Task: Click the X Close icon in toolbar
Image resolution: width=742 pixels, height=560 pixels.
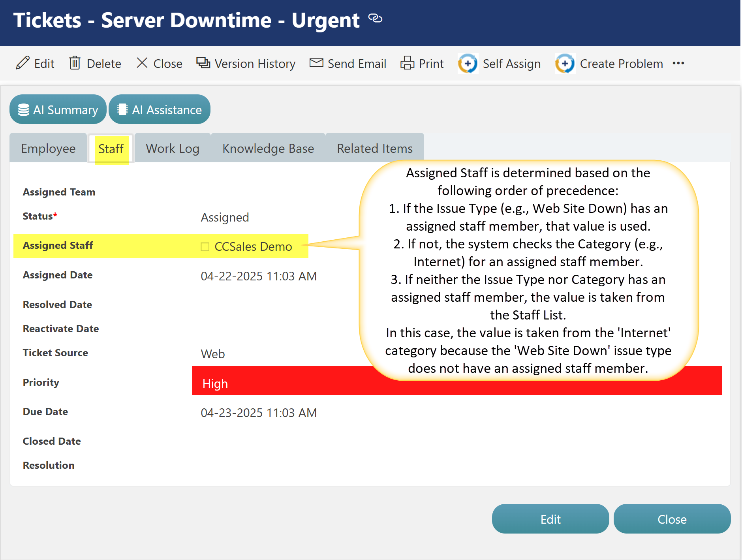Action: pyautogui.click(x=142, y=63)
